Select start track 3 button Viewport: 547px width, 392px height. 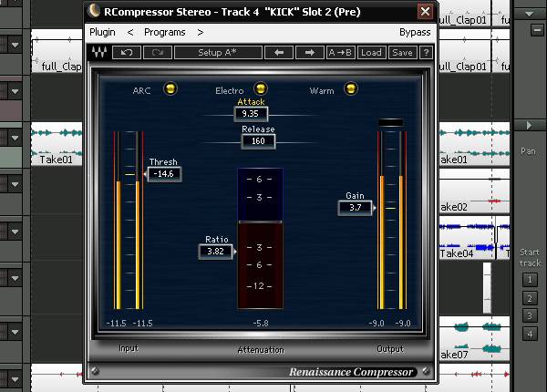[x=530, y=316]
